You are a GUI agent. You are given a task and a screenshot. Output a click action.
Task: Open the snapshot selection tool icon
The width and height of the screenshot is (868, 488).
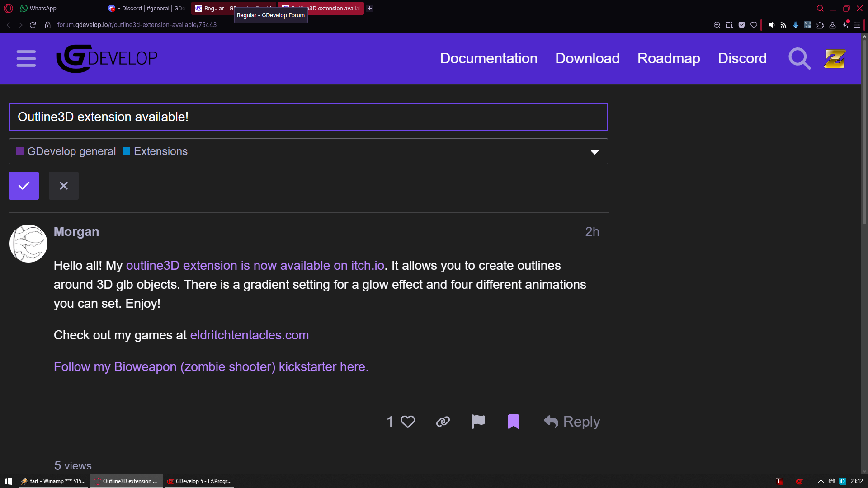coord(729,25)
